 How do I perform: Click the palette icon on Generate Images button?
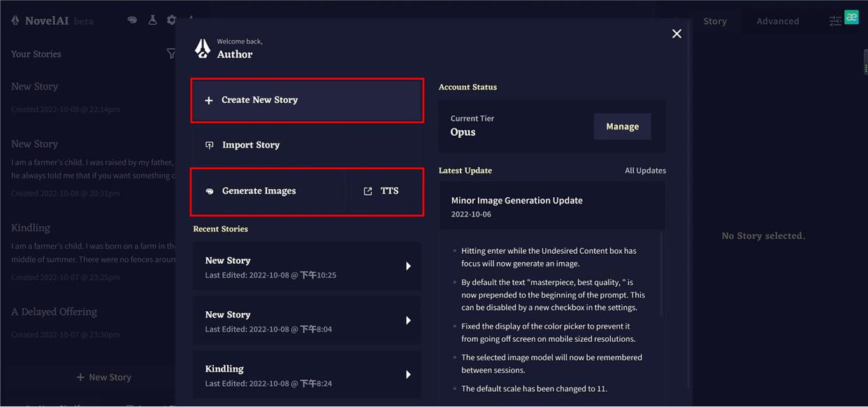pyautogui.click(x=209, y=191)
